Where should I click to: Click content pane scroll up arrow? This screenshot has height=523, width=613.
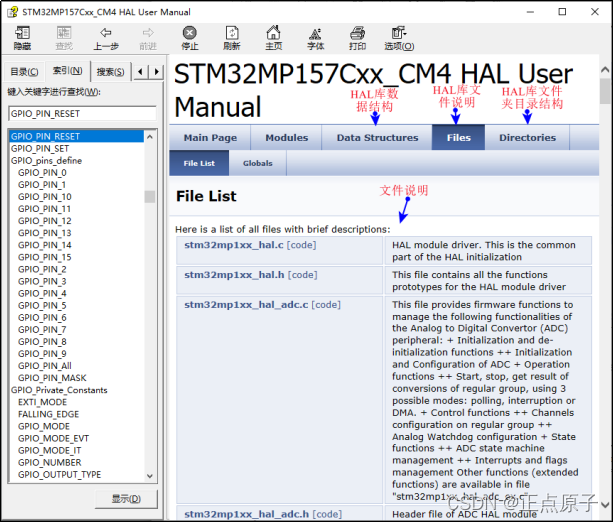pyautogui.click(x=605, y=70)
